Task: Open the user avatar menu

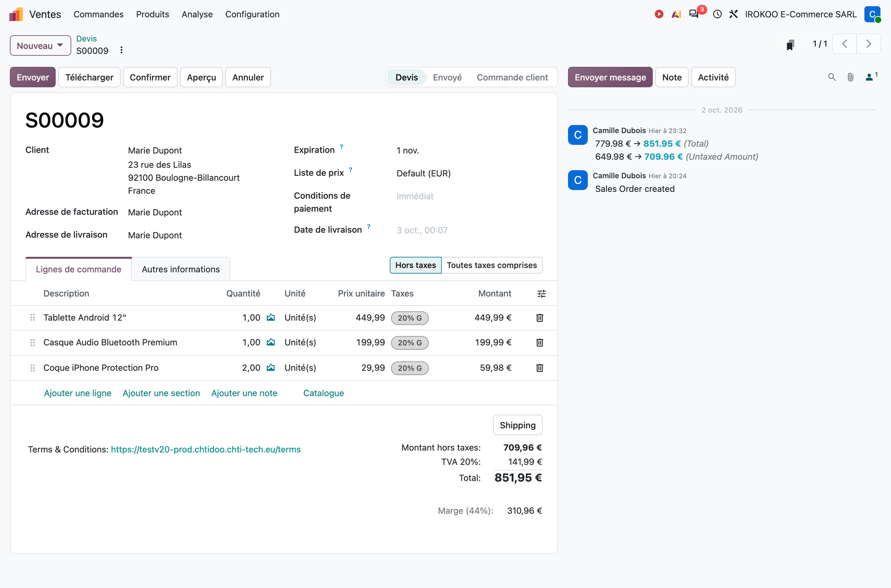Action: (872, 14)
